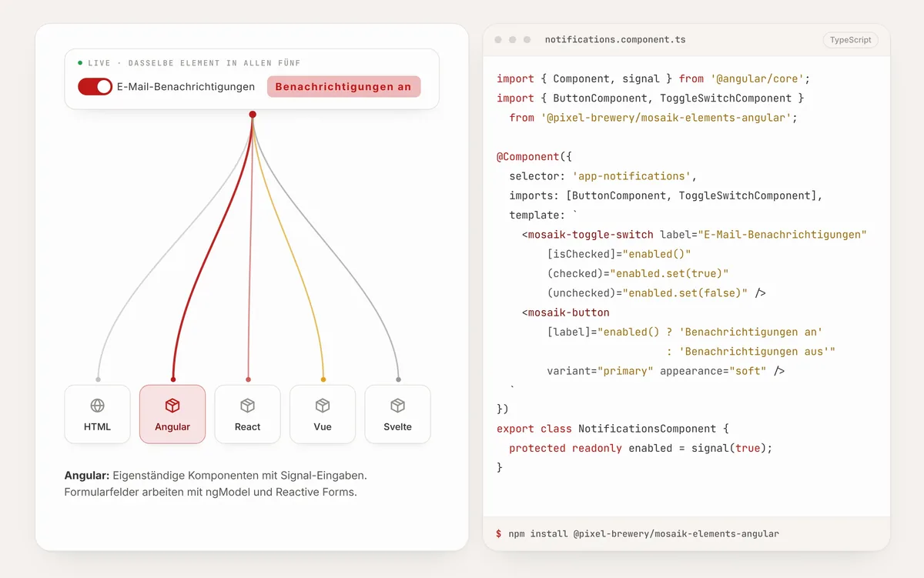924x578 pixels.
Task: Click the <mosaik-toggle-switch tag in the code
Action: pos(588,235)
